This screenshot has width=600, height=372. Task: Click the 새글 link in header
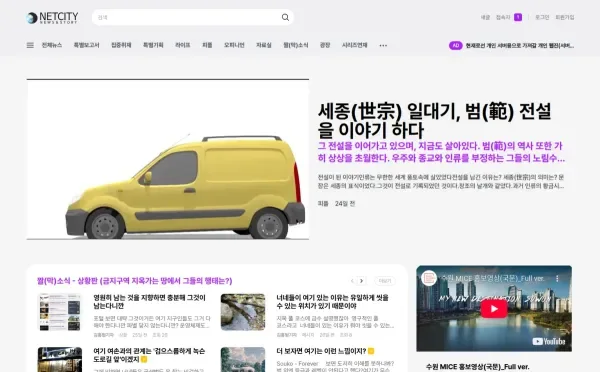pyautogui.click(x=485, y=17)
